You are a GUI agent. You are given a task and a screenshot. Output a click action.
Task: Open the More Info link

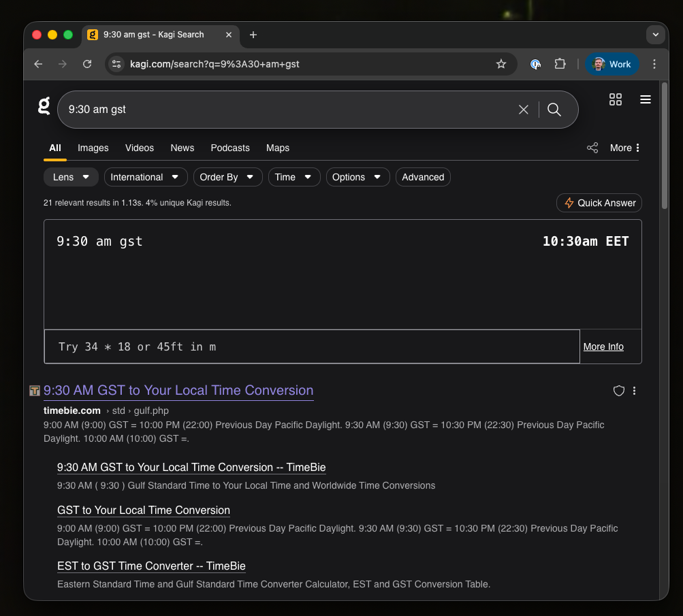tap(603, 346)
